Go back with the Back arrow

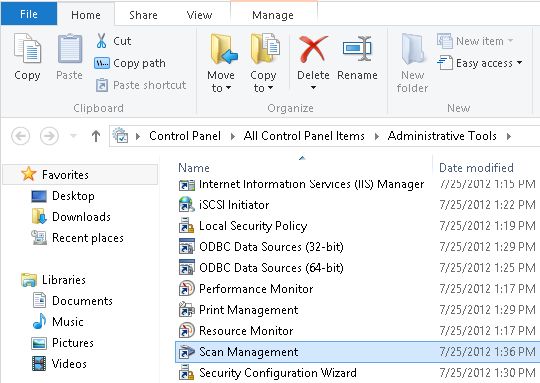pyautogui.click(x=21, y=136)
